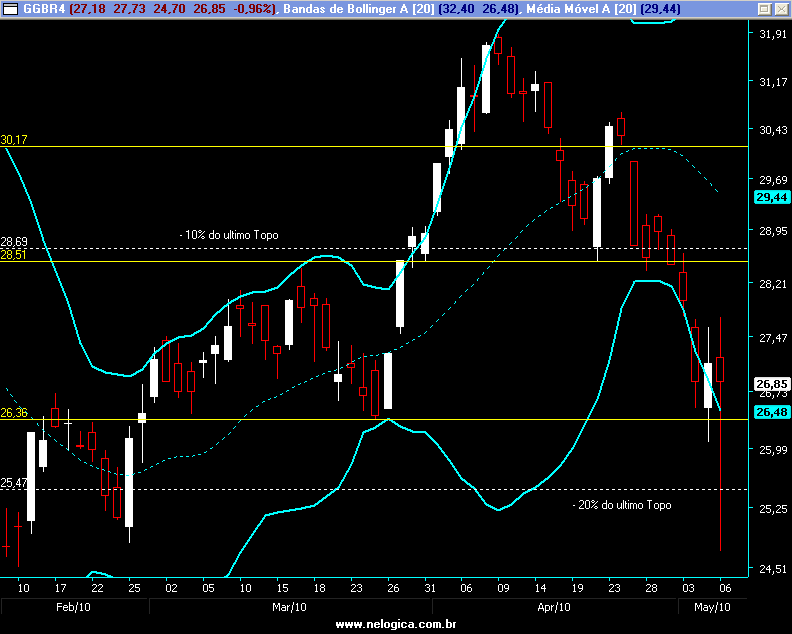Click the 24,51 price axis value

pyautogui.click(x=773, y=569)
